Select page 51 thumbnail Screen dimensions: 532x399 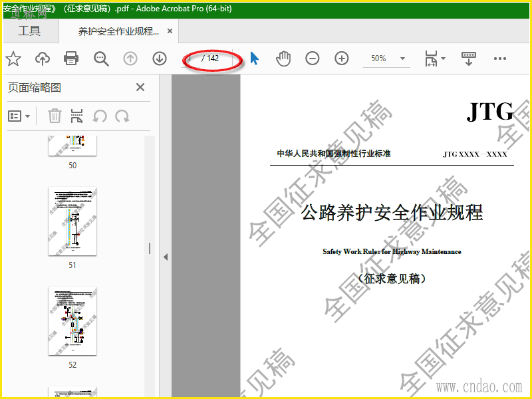coord(72,221)
